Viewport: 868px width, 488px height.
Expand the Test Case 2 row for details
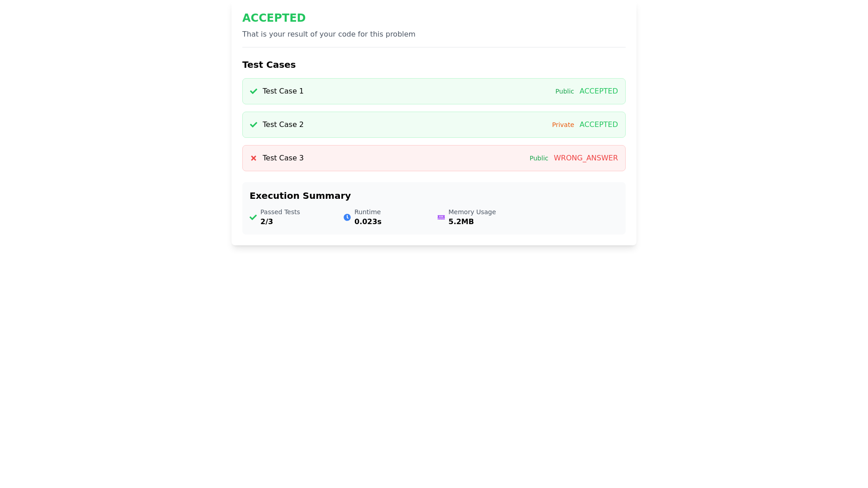point(407,125)
